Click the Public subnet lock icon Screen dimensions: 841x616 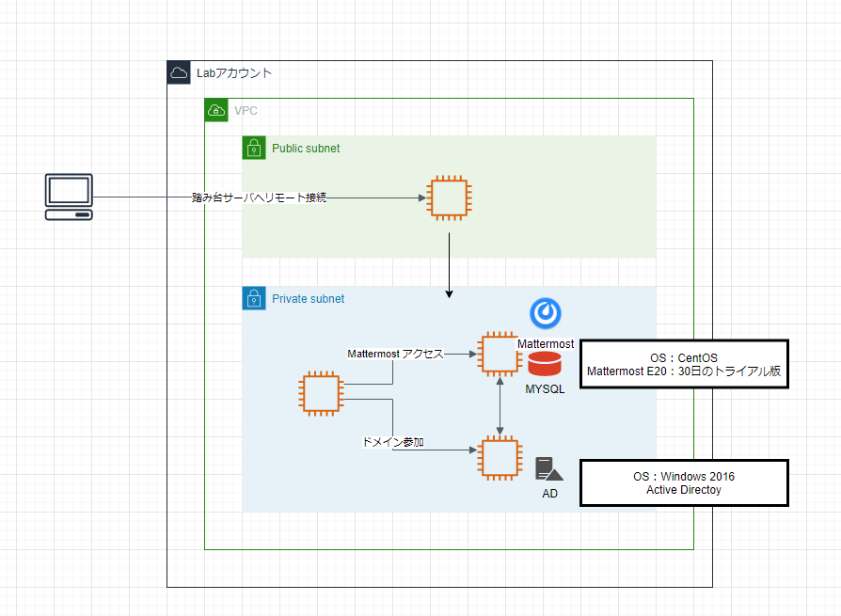254,148
